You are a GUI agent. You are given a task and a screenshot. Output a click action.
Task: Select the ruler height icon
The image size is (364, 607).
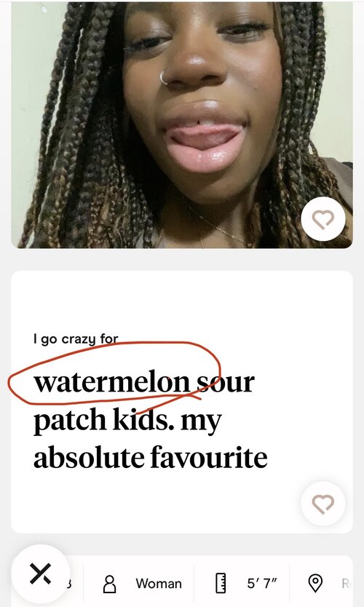[x=221, y=584]
